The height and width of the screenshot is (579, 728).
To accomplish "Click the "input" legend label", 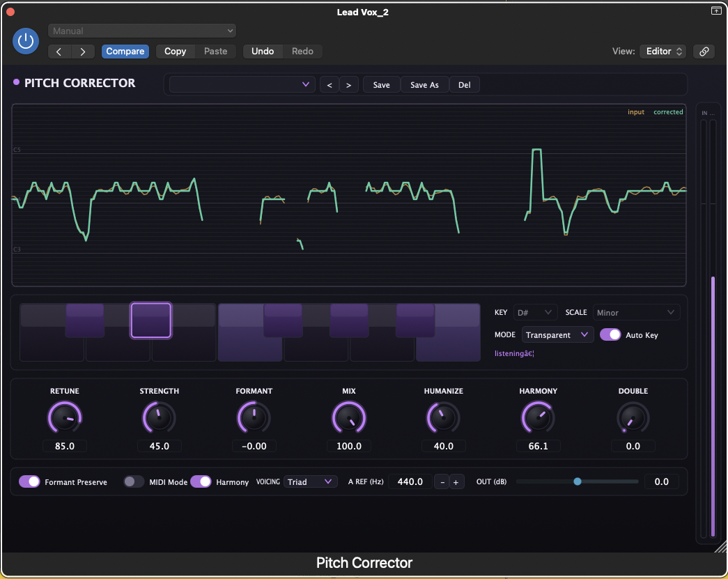I will coord(636,112).
